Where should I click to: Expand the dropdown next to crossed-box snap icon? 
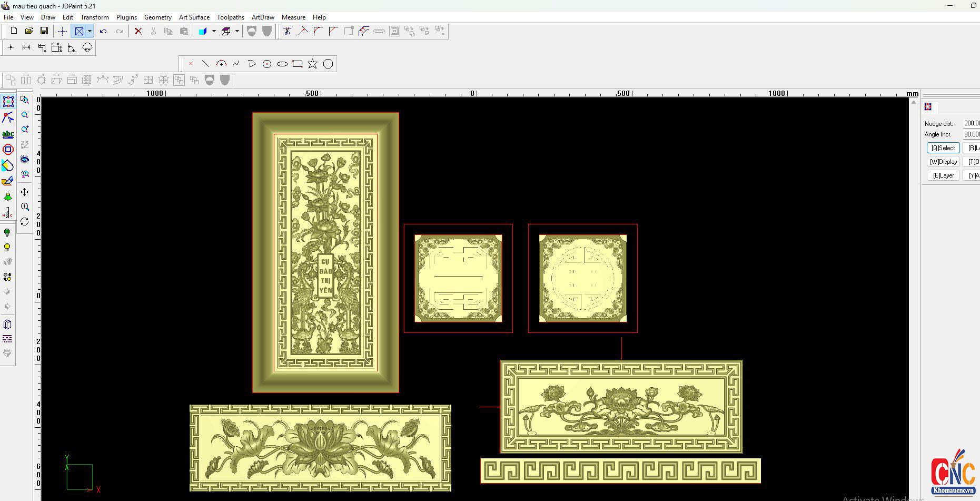pyautogui.click(x=90, y=31)
